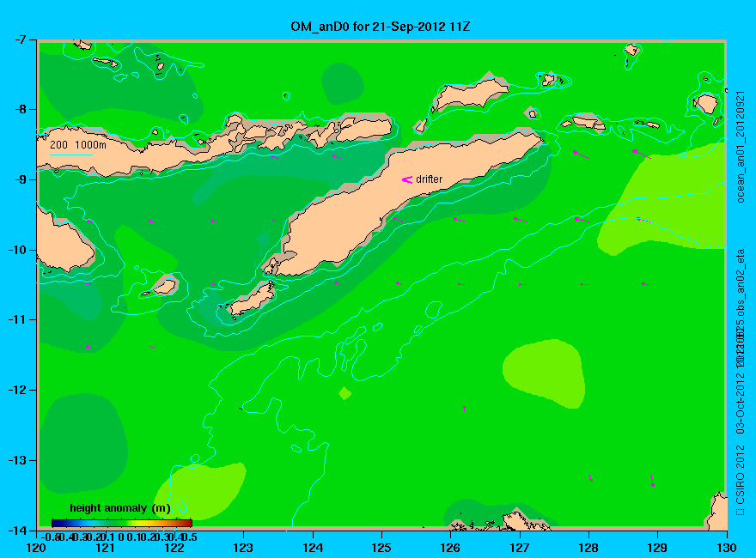Click the "-11" latitude tick label

[x=18, y=319]
